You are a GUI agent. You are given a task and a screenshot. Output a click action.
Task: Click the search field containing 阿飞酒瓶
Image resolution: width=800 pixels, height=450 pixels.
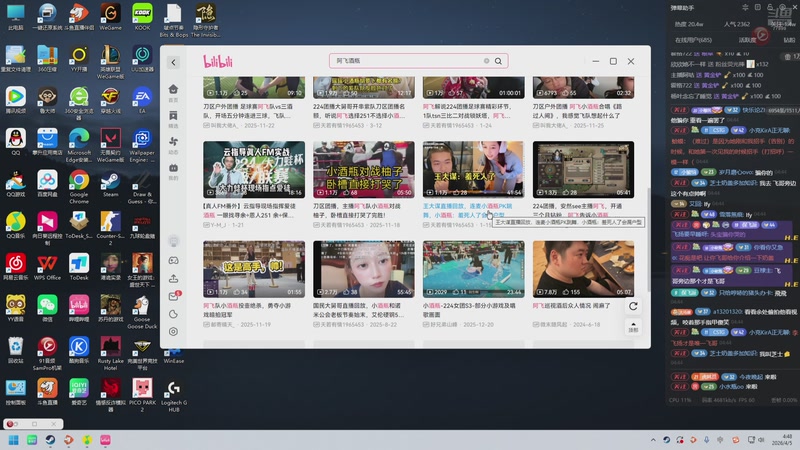(x=418, y=61)
